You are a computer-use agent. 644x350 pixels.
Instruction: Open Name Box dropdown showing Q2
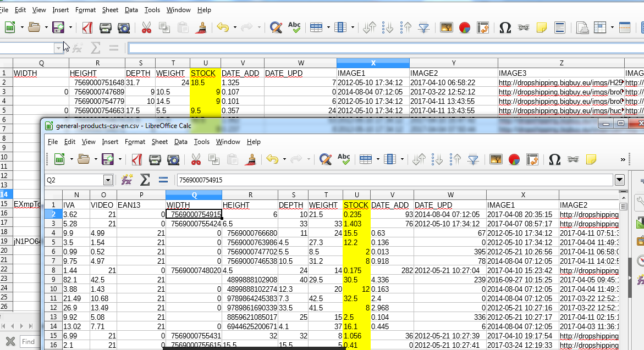(x=108, y=180)
